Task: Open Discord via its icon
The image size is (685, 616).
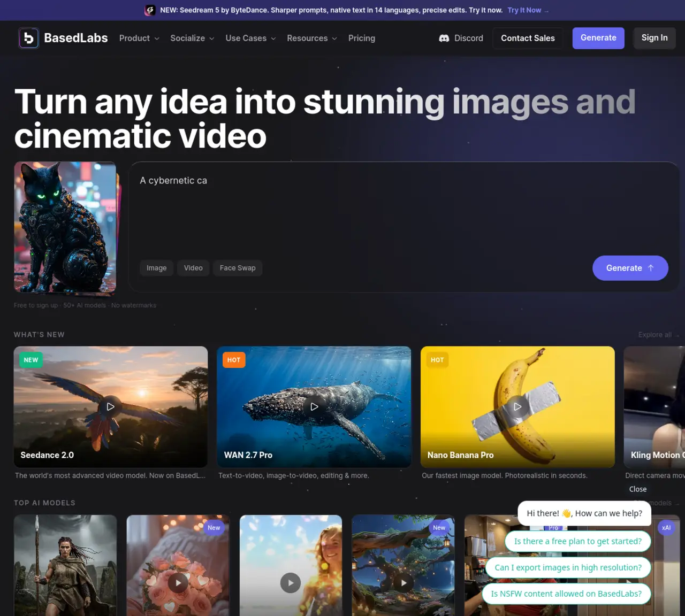Action: tap(444, 38)
